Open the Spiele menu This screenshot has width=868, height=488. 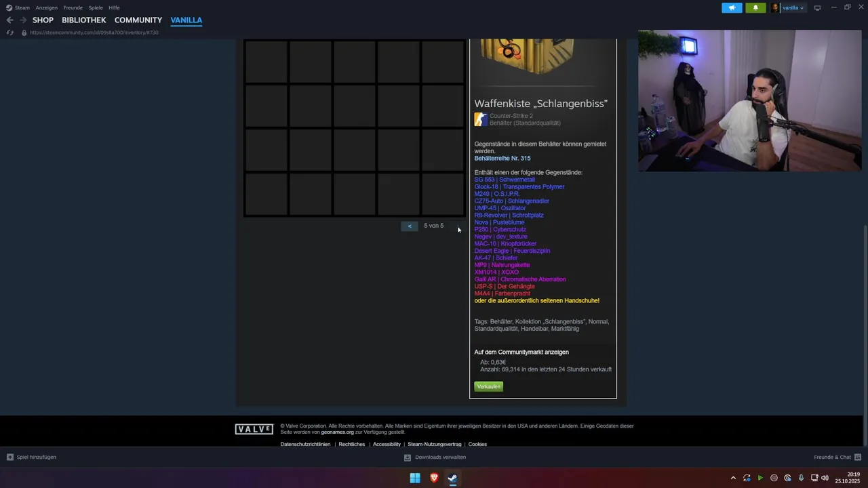[96, 7]
